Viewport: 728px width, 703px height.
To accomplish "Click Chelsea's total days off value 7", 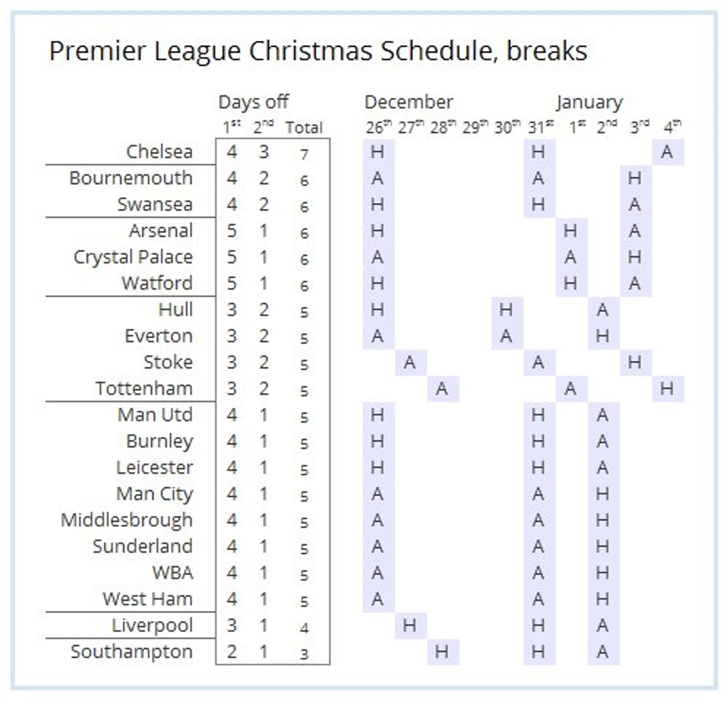I will tap(304, 154).
